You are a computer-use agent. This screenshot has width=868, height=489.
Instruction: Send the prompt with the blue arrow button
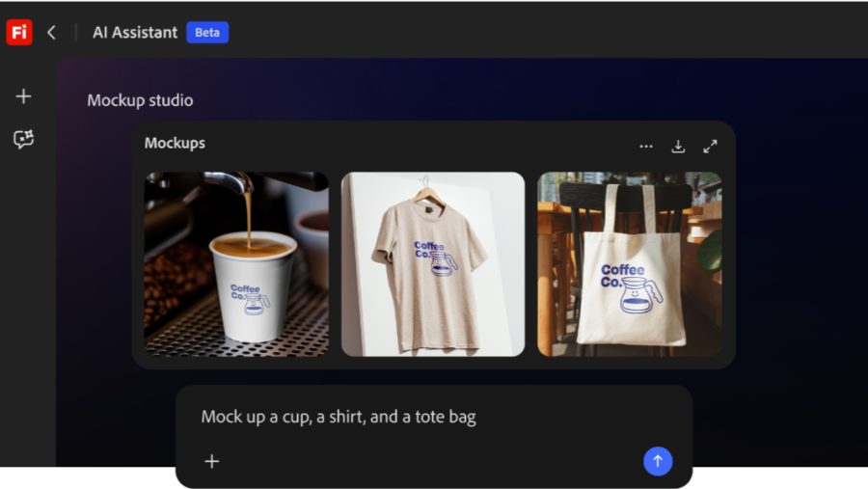tap(658, 461)
